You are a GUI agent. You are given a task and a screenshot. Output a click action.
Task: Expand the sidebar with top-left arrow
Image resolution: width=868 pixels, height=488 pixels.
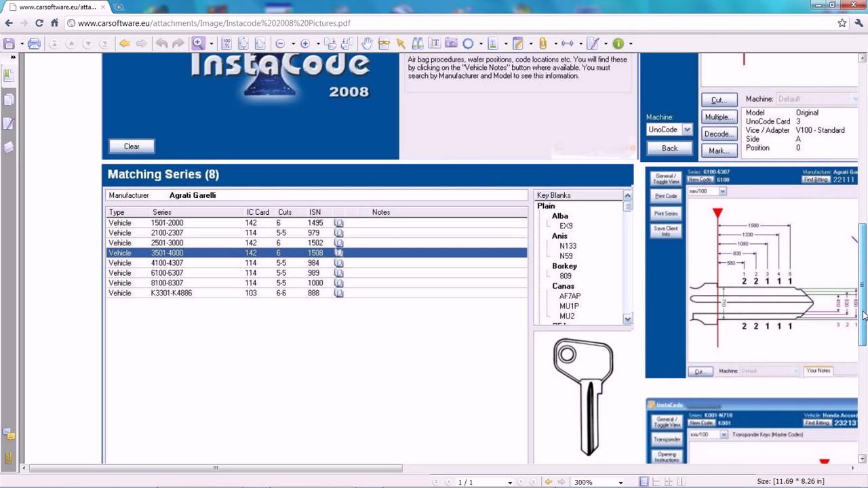(13, 58)
